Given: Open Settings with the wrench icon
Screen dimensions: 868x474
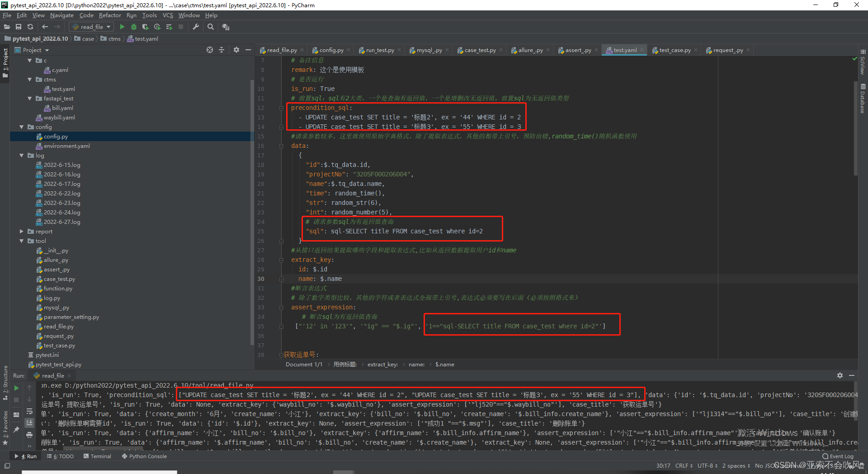Looking at the screenshot, I should (x=196, y=27).
